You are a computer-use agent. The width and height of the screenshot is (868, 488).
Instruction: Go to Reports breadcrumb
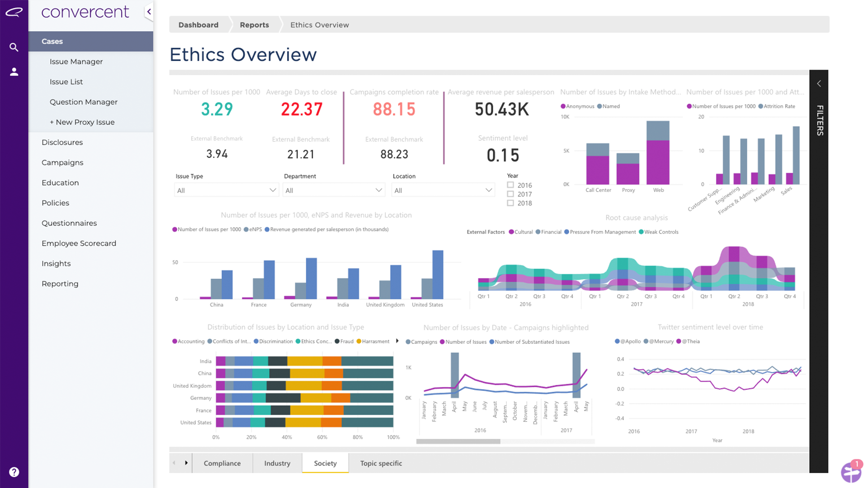point(254,25)
